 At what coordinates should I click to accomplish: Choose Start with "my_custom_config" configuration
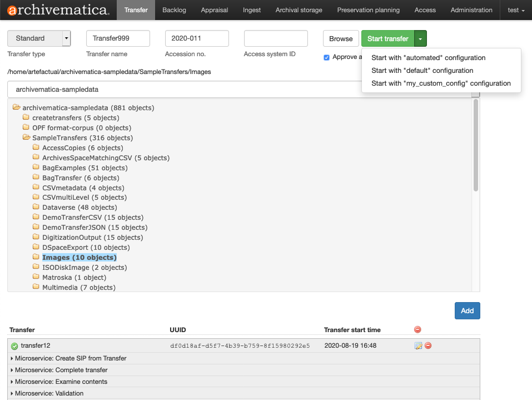point(441,83)
